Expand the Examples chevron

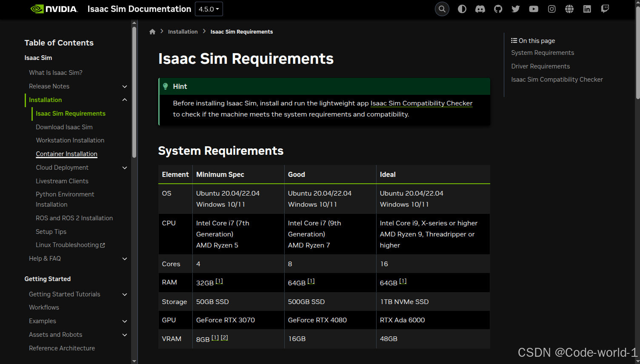pos(125,321)
